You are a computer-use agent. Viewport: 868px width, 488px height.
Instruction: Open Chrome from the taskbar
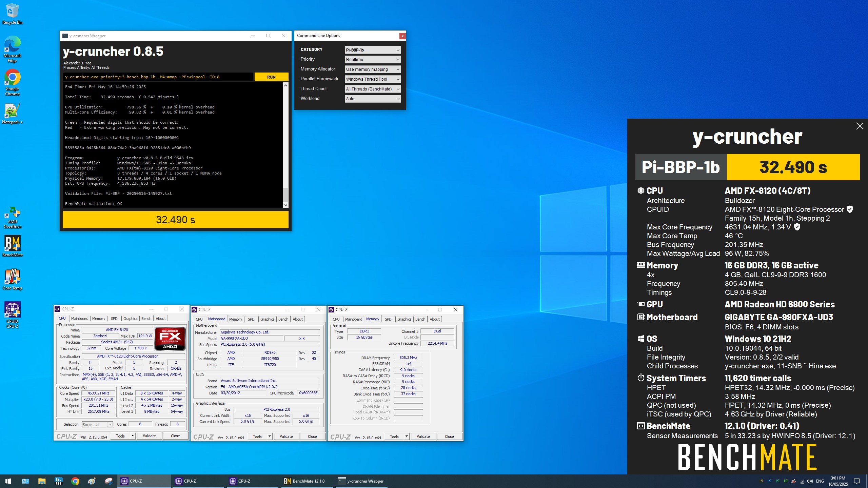tap(75, 481)
